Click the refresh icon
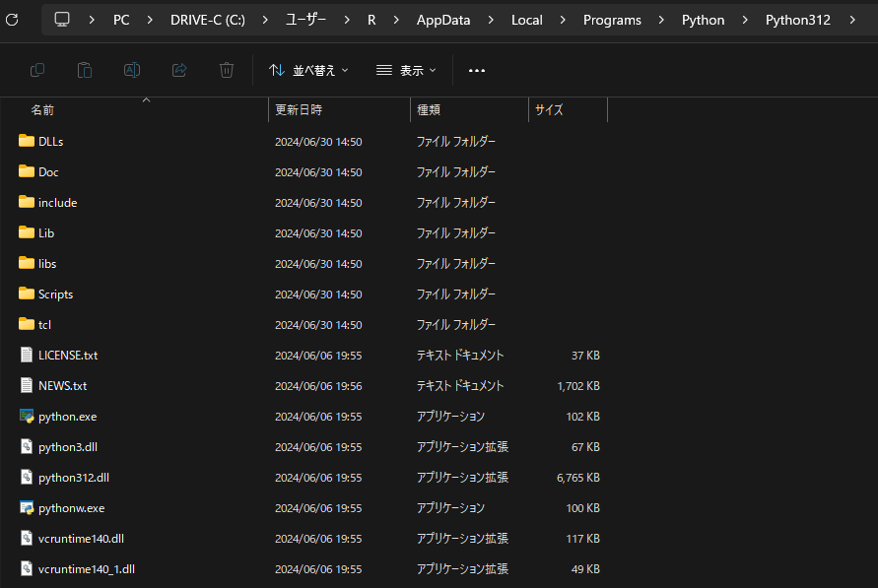Viewport: 878px width, 588px height. pyautogui.click(x=12, y=20)
